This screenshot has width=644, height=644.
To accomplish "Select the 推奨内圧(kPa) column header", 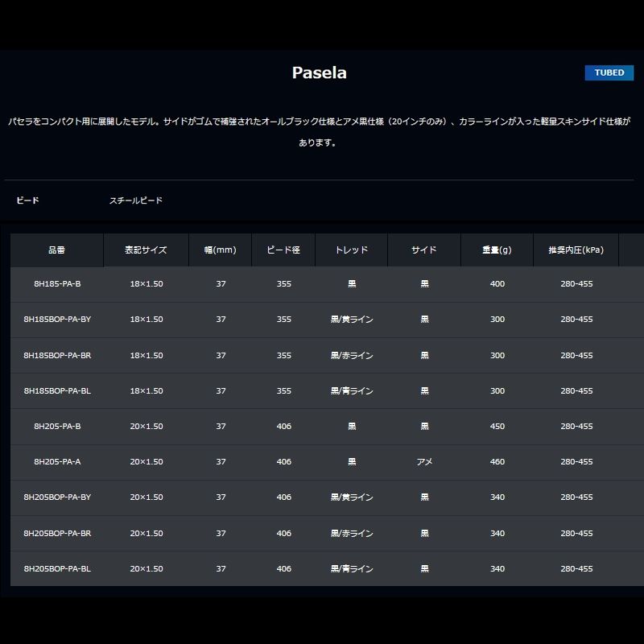I will click(576, 250).
